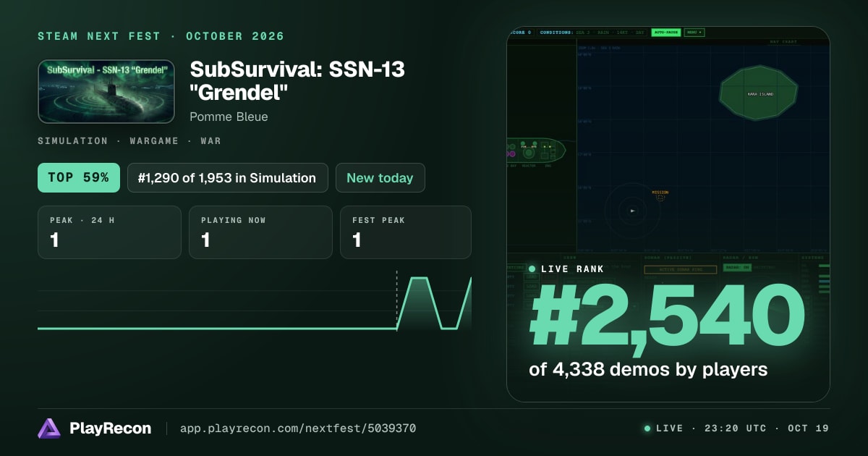Click the STEAM NEXT FEST · OCTOBER 2026 header

pos(161,36)
